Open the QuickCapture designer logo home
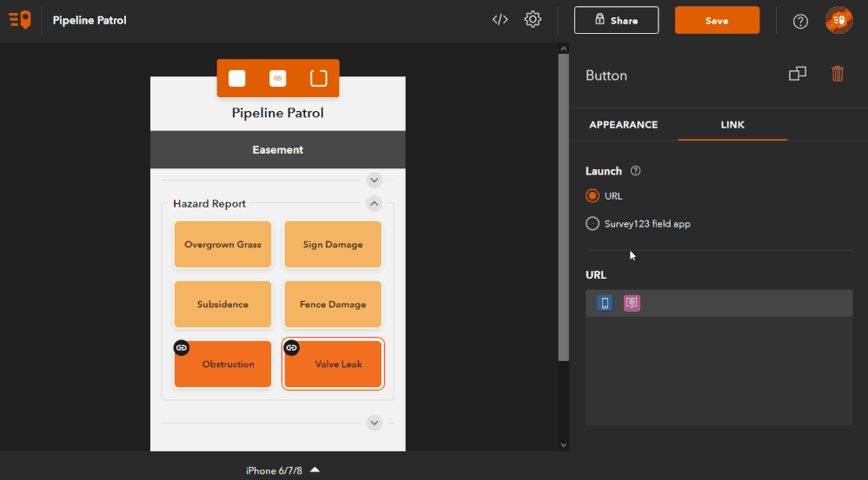The height and width of the screenshot is (480, 868). coord(20,20)
